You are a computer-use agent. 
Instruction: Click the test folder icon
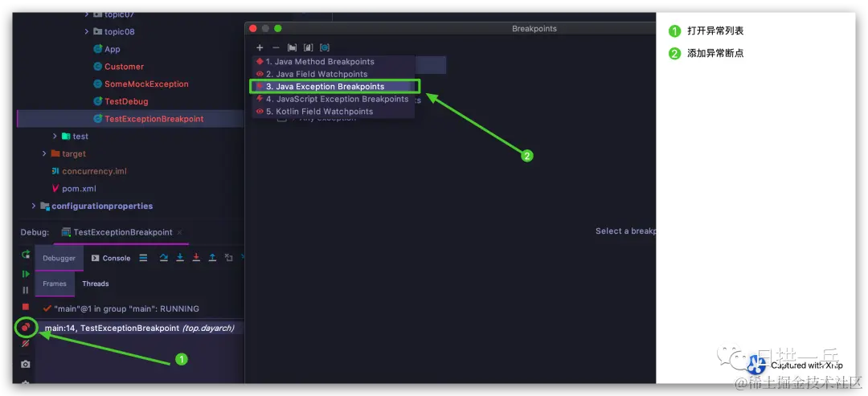point(66,136)
